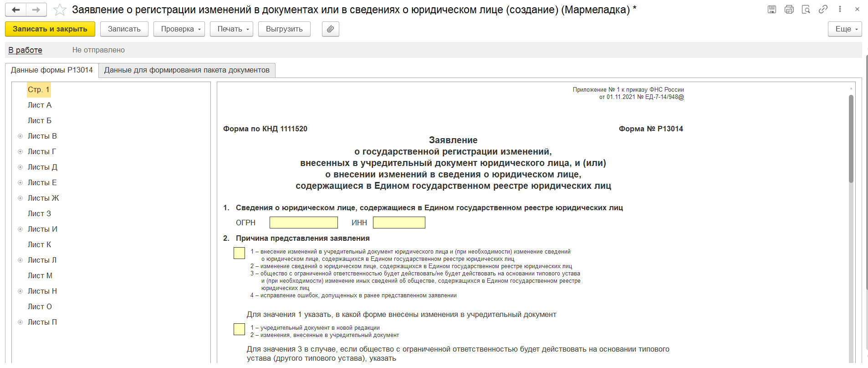Click the printer icon in the title bar

click(x=789, y=9)
